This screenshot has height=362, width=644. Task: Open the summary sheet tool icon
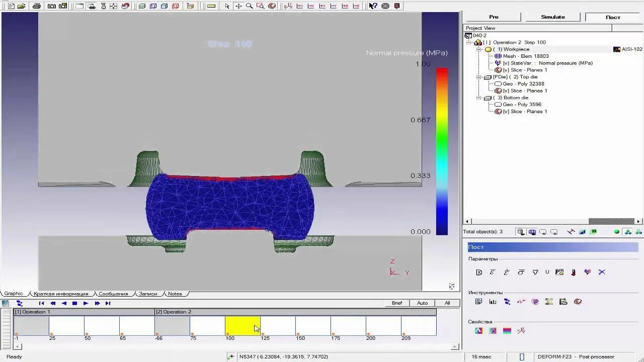point(478,302)
